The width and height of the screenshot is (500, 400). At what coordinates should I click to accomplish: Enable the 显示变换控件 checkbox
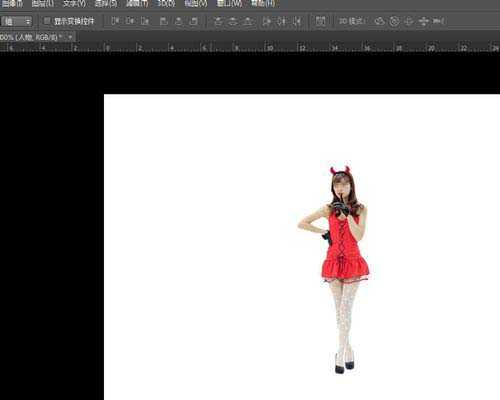[47, 21]
